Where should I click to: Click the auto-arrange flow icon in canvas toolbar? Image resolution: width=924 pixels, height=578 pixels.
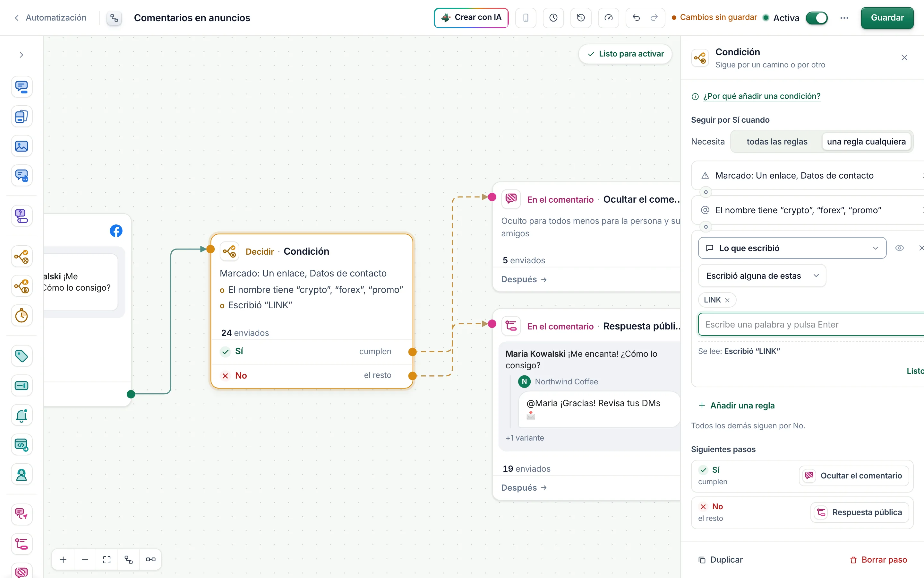129,559
